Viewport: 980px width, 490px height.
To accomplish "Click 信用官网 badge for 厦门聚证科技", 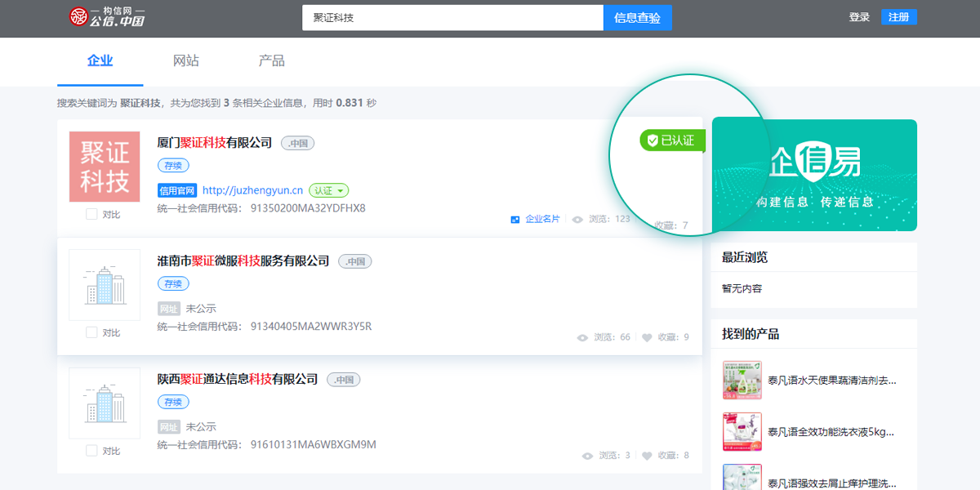I will (177, 190).
